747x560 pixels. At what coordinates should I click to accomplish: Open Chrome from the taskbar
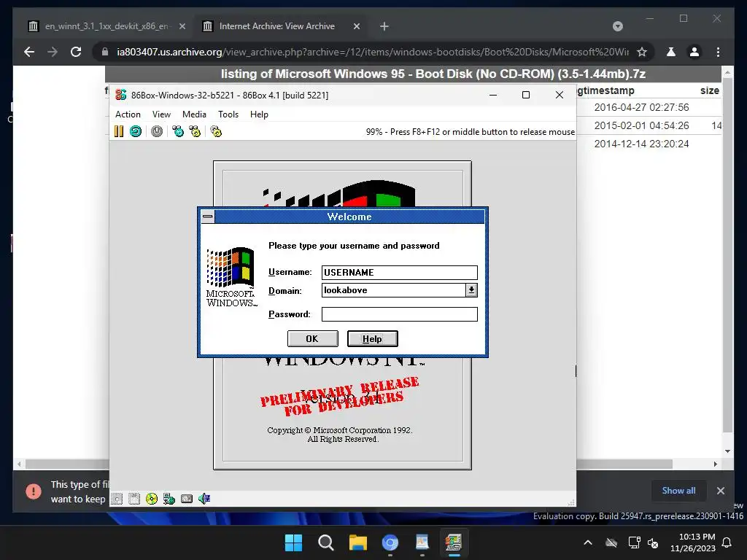coord(390,542)
